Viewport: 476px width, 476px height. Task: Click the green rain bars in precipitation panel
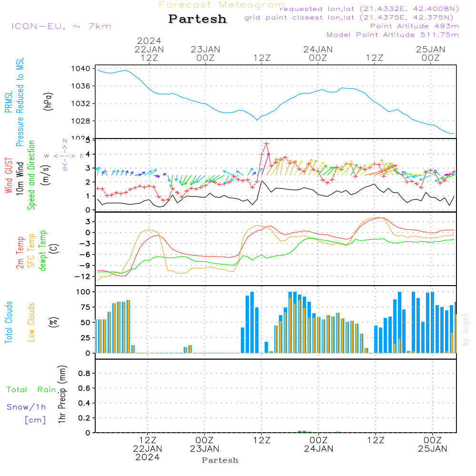coord(305,432)
